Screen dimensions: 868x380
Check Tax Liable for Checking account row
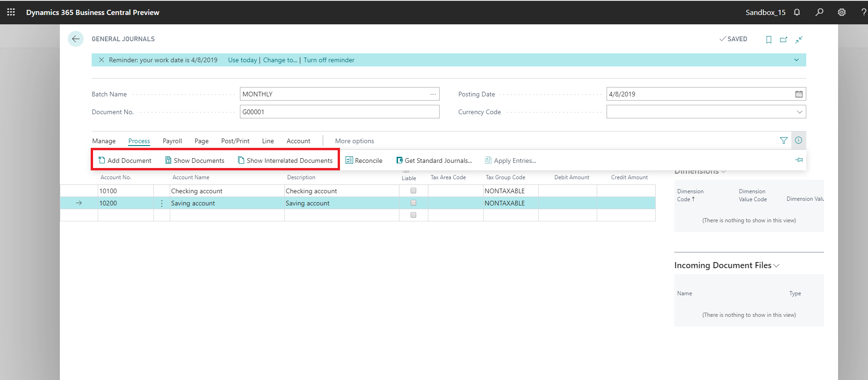tap(413, 190)
